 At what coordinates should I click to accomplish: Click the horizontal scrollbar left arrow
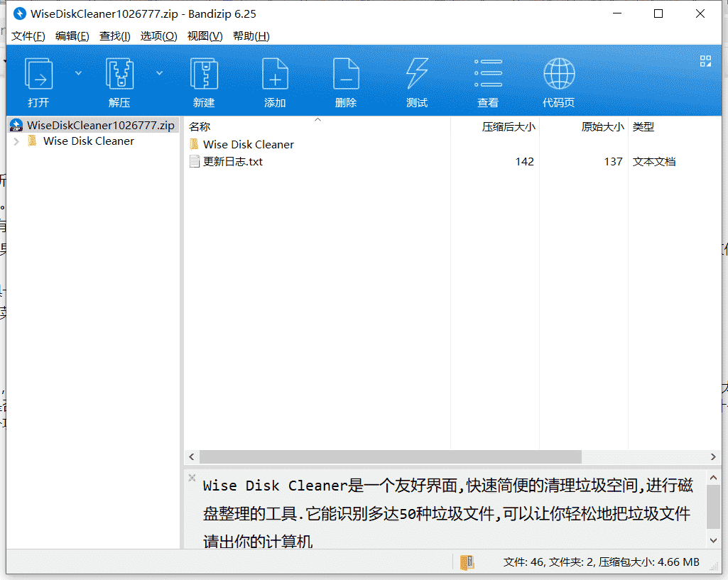(192, 457)
